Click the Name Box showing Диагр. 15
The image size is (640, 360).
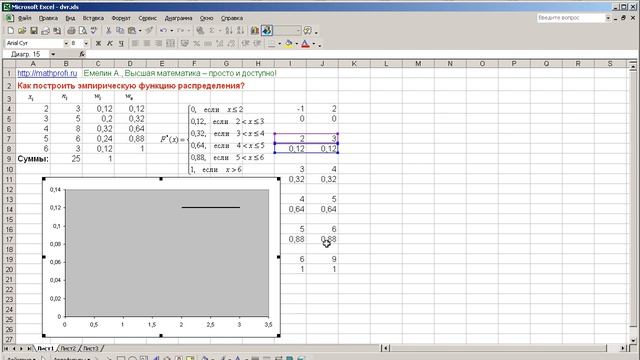pos(26,54)
